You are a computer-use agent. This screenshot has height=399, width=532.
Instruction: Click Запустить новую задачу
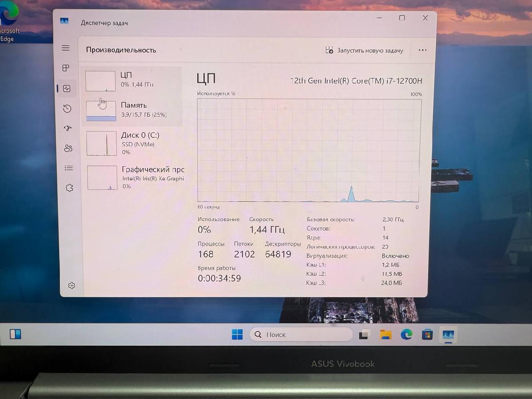point(365,50)
